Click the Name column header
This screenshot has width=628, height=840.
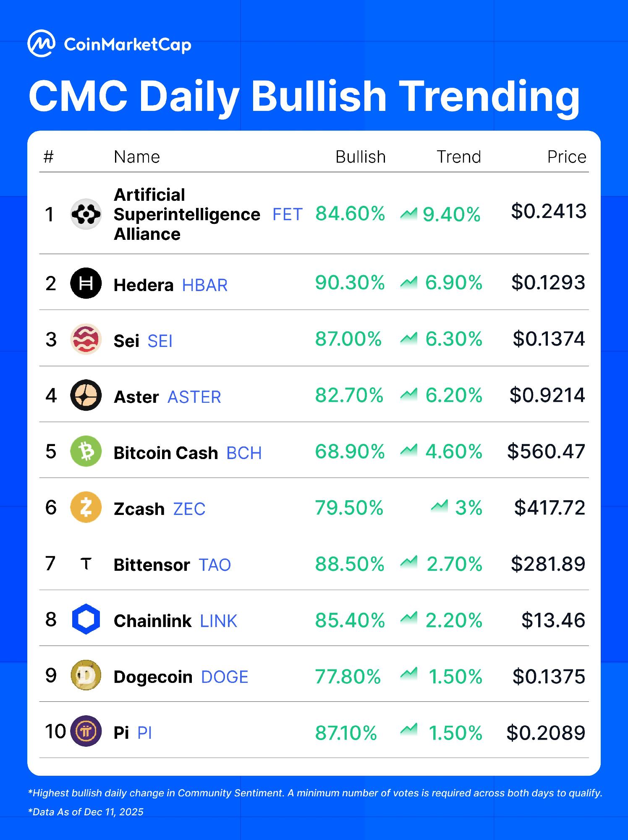137,157
